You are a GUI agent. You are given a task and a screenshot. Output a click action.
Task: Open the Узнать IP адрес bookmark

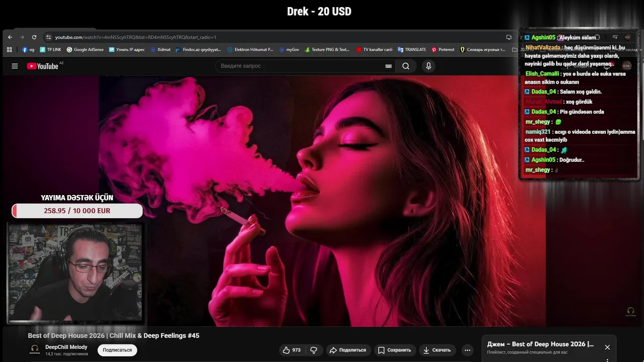(127, 50)
